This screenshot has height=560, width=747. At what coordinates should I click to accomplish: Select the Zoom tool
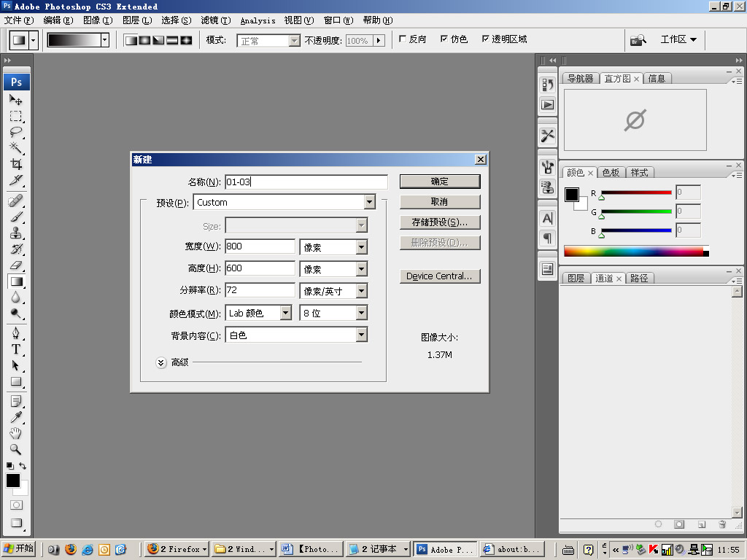(x=16, y=449)
